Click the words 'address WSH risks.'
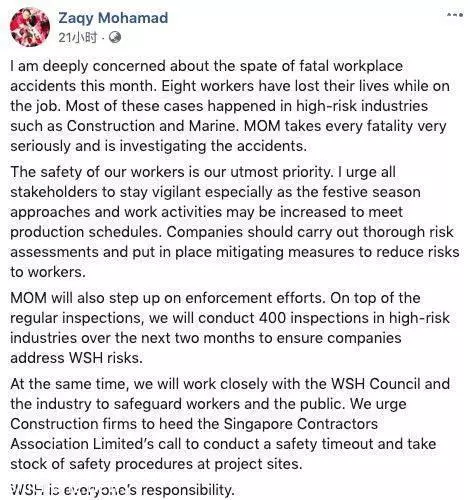 76,358
